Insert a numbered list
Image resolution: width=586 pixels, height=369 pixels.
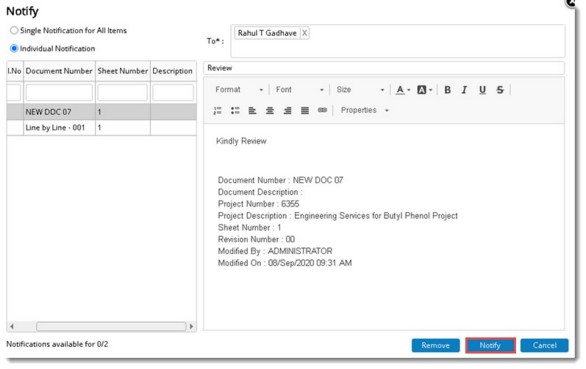tap(218, 110)
